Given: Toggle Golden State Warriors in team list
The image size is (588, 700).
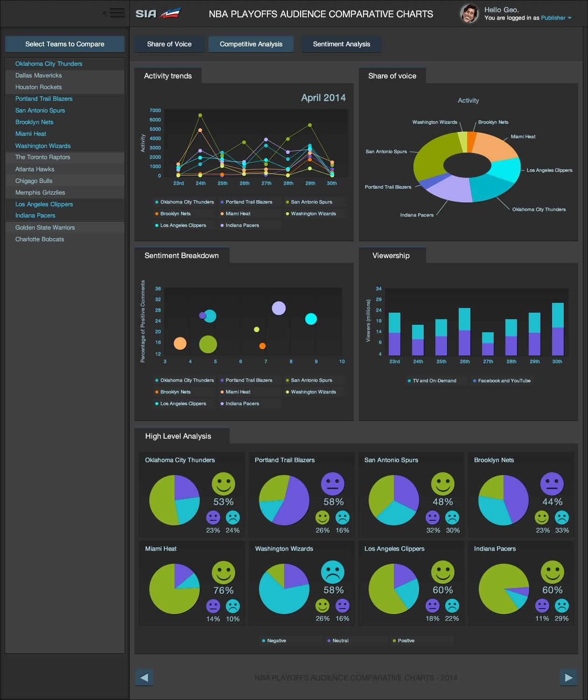Looking at the screenshot, I should pyautogui.click(x=45, y=228).
